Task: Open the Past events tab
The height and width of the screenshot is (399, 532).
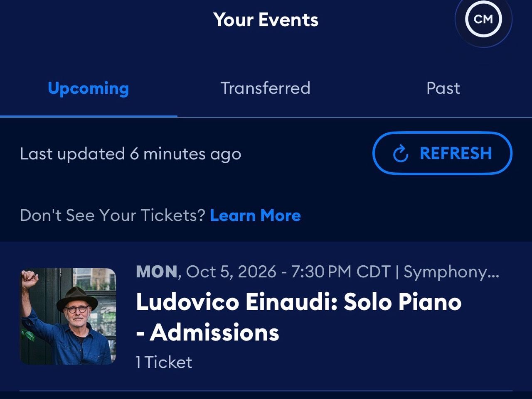Action: (443, 88)
